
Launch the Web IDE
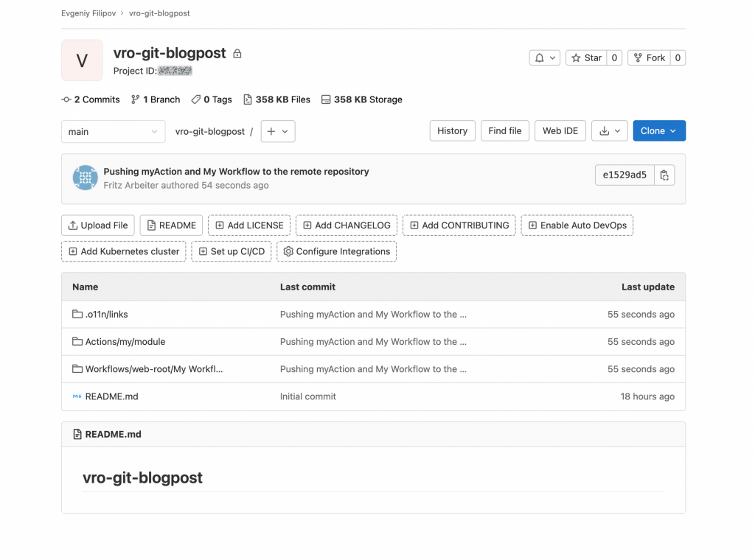pos(560,131)
